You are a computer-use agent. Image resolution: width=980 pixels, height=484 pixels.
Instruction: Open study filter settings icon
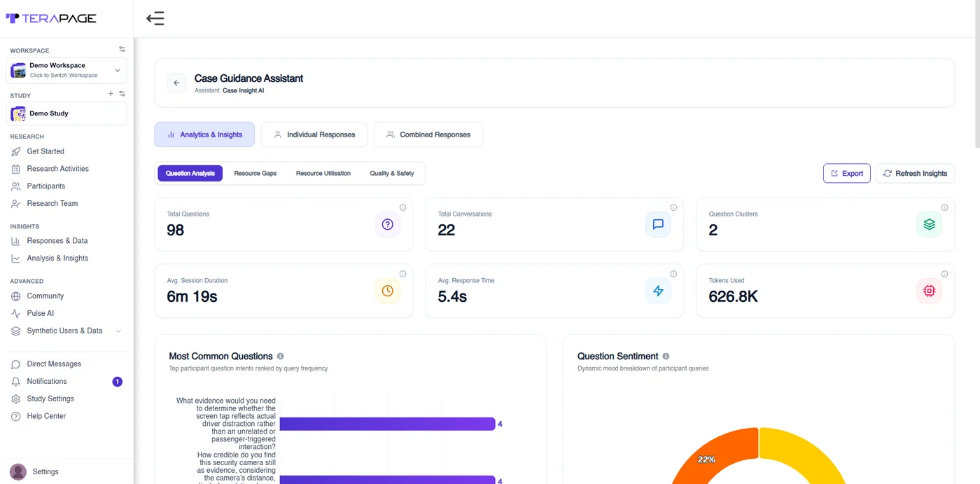[122, 94]
